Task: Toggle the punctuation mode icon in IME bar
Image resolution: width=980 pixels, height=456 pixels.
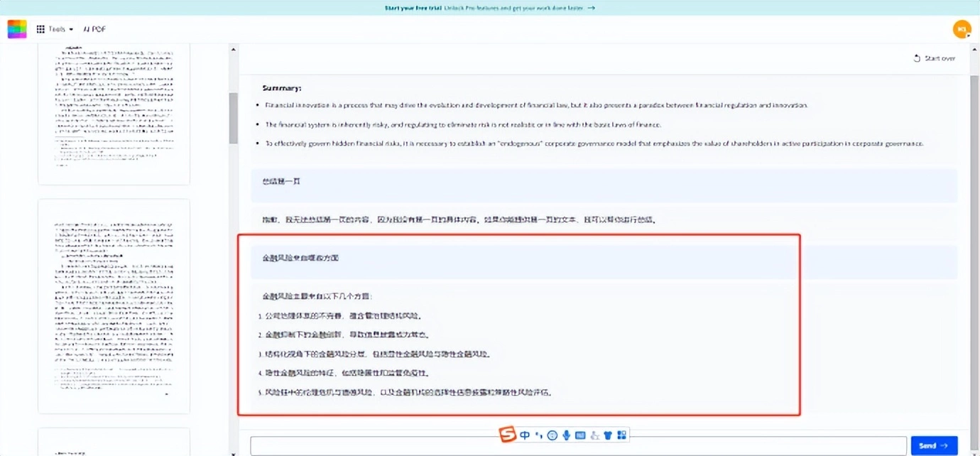Action: 539,435
